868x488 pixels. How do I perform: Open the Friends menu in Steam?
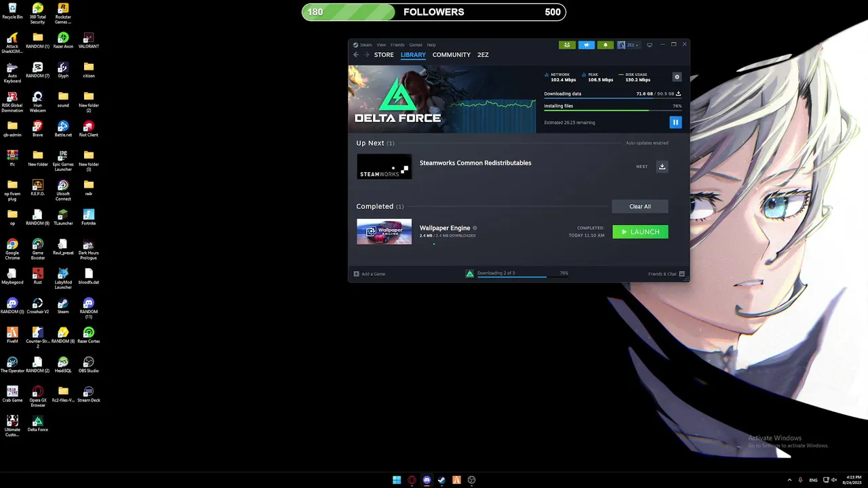(397, 45)
